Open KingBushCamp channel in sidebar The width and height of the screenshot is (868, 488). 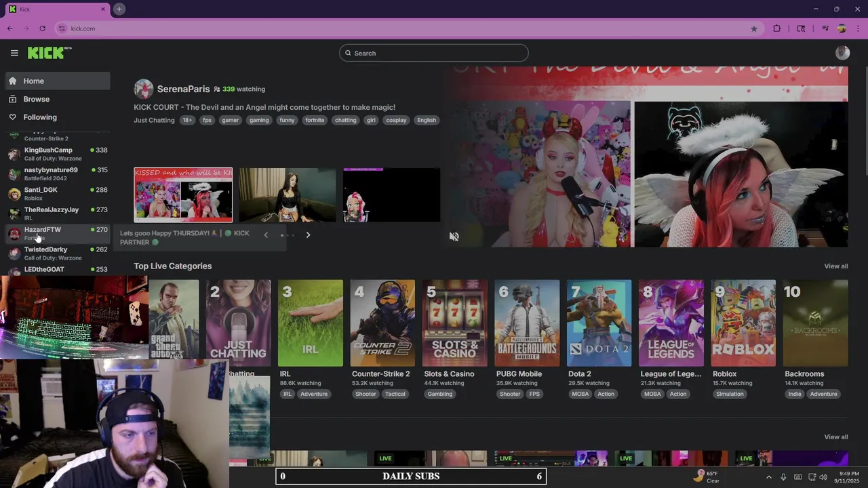(58, 154)
